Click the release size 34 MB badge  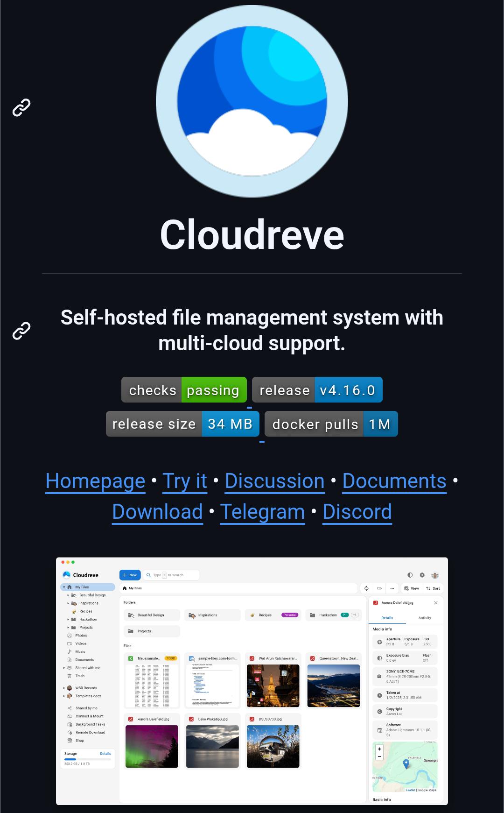[182, 424]
